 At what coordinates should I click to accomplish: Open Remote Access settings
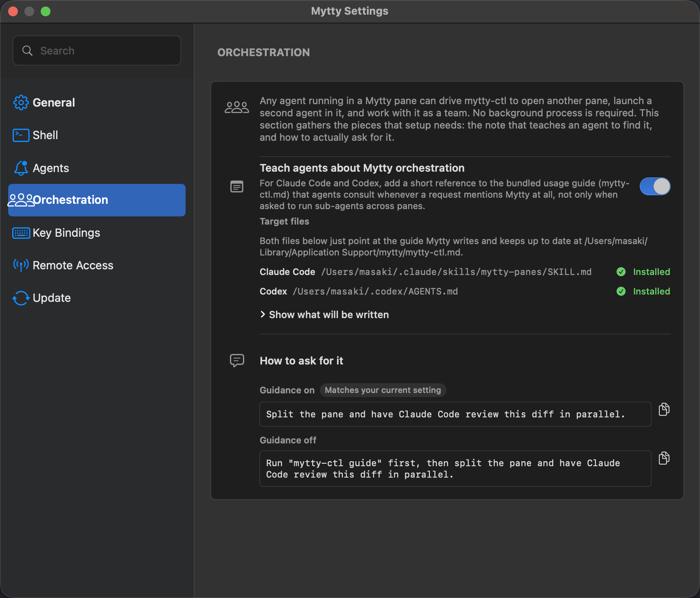97,265
